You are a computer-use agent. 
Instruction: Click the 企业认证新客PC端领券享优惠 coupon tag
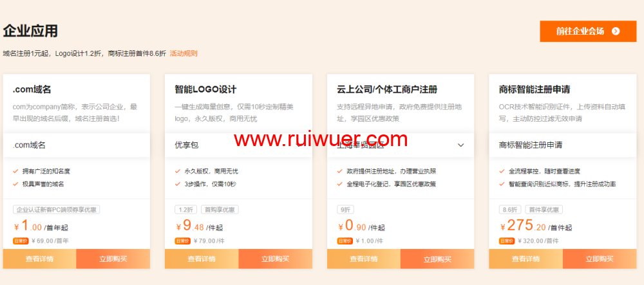point(57,209)
